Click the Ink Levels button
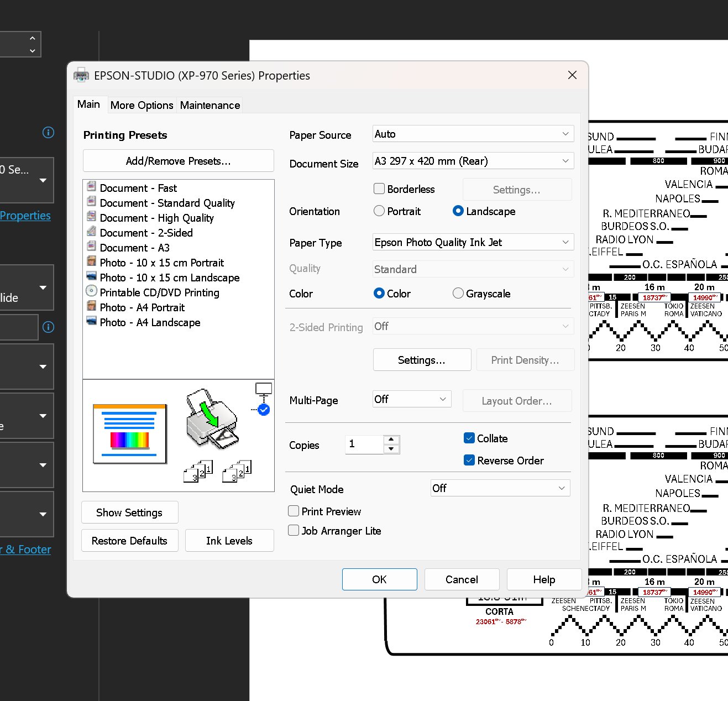This screenshot has height=701, width=728. [x=229, y=541]
